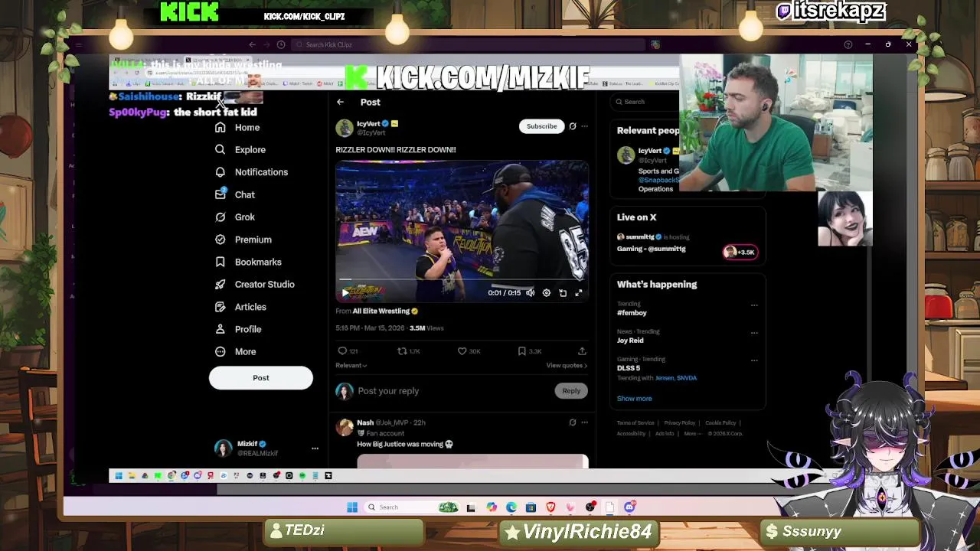Go back using the arrow beside Post

click(x=340, y=102)
